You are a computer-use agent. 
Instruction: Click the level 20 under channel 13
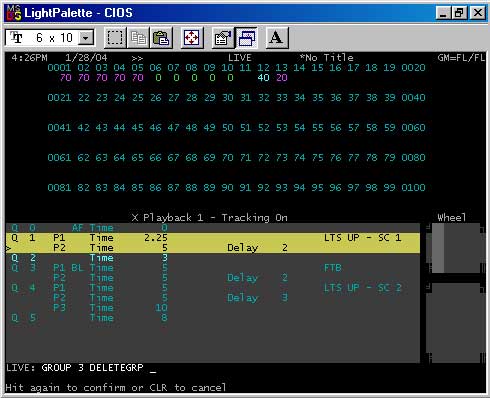pos(281,78)
